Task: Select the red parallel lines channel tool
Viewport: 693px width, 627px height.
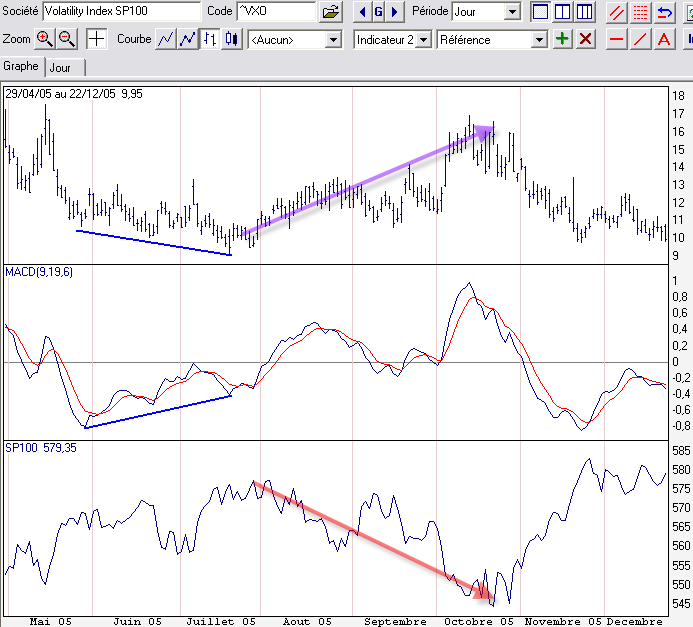Action: [617, 12]
